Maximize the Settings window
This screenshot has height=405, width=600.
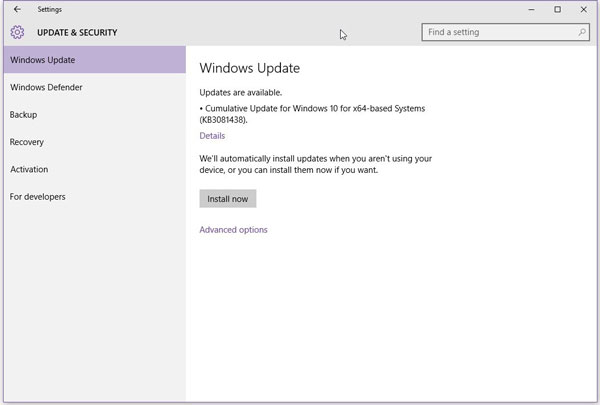[x=558, y=9]
